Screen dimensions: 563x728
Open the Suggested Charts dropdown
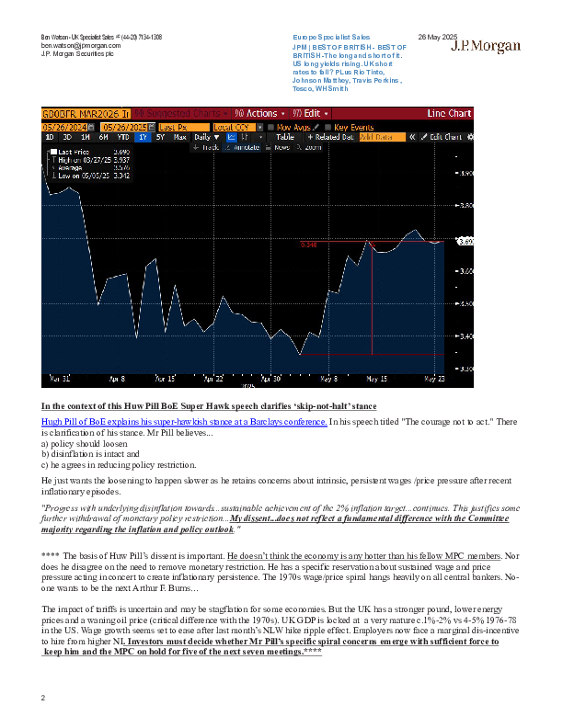pos(181,113)
